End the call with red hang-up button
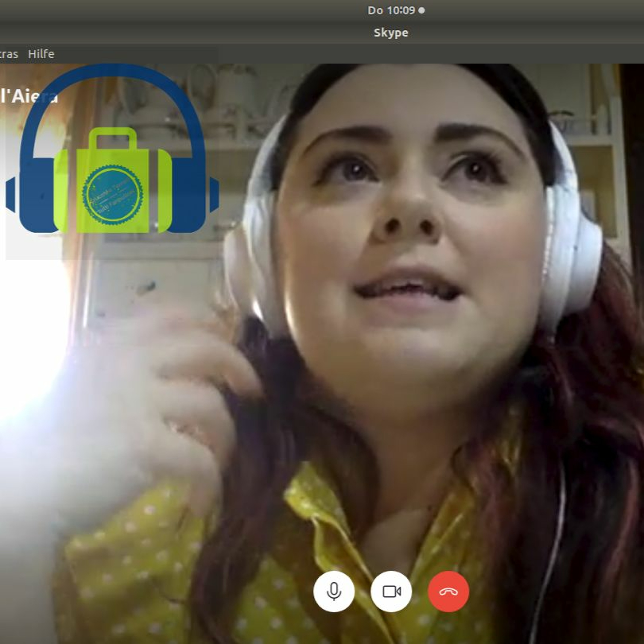Image resolution: width=644 pixels, height=644 pixels. tap(448, 591)
